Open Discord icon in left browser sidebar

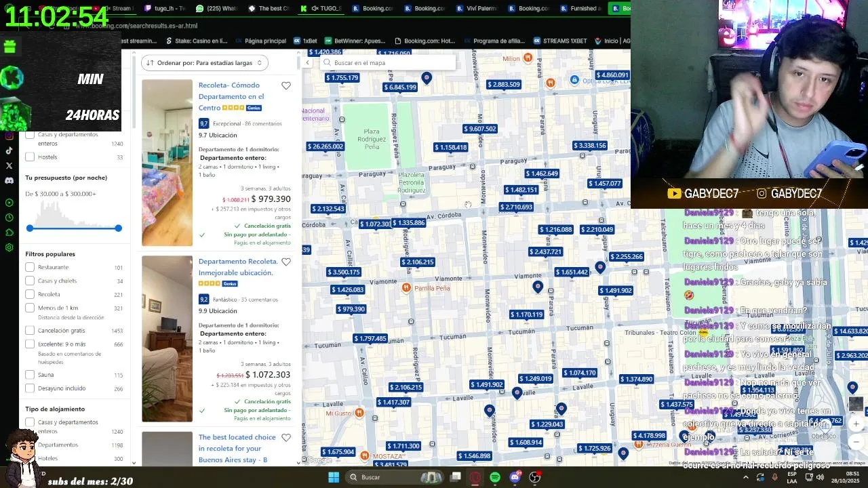(9, 181)
